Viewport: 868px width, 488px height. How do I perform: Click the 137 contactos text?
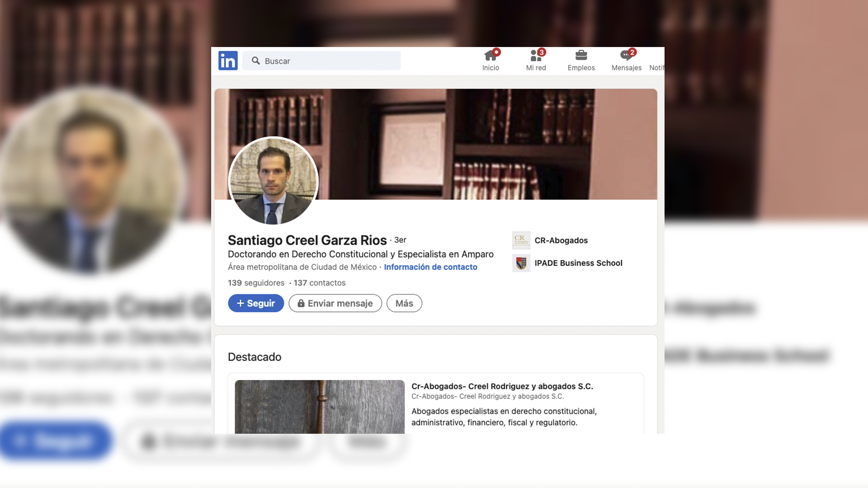coord(320,283)
